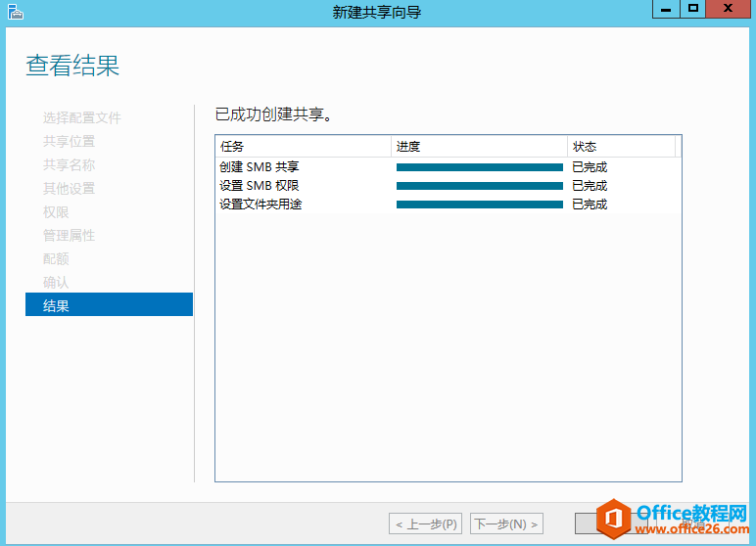This screenshot has height=546, width=756.
Task: Click the 进度 column header
Action: click(479, 147)
